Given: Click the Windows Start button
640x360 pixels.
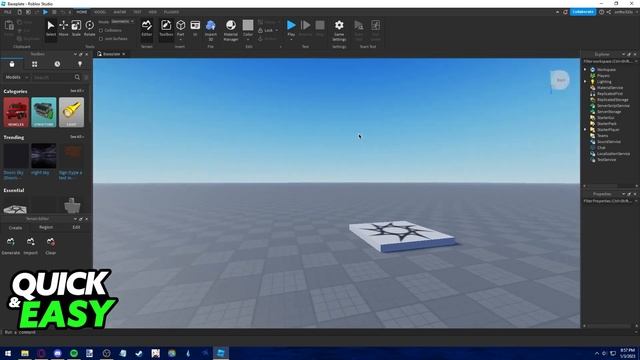Looking at the screenshot, I should coord(8,353).
